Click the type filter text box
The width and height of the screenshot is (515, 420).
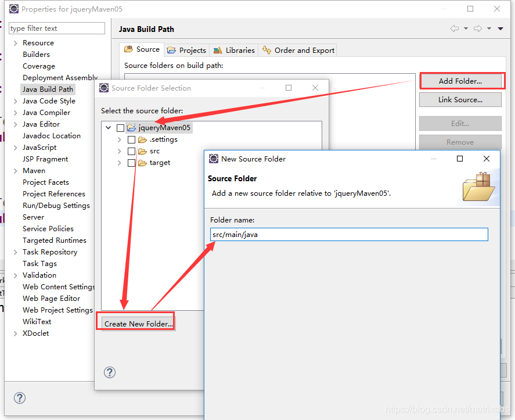pos(57,28)
